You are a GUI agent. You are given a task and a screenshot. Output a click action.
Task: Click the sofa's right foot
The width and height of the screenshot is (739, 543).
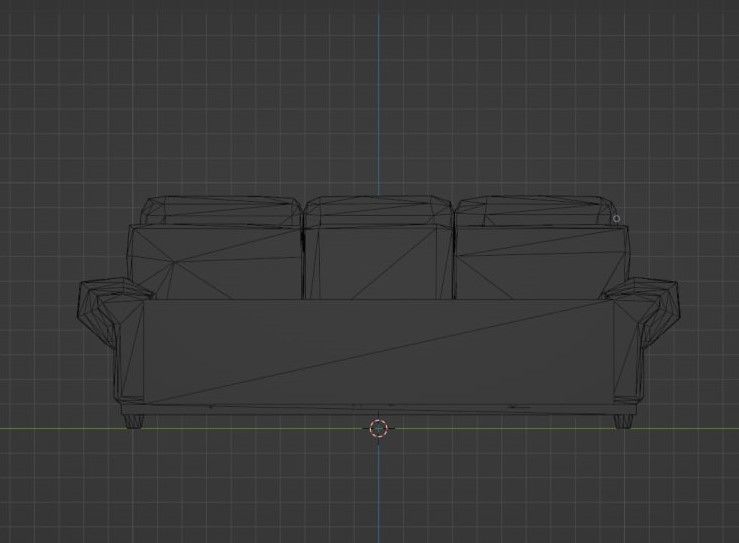pos(623,421)
